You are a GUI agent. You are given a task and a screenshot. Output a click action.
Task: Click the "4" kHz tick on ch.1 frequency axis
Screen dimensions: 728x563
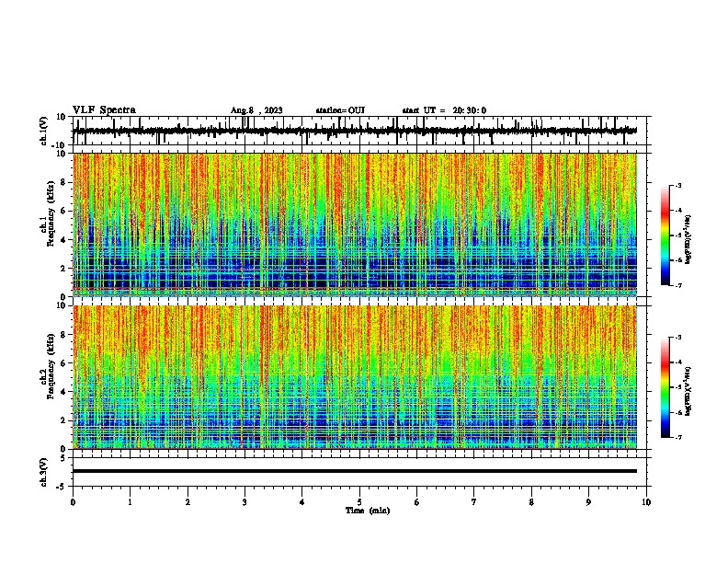pyautogui.click(x=63, y=240)
